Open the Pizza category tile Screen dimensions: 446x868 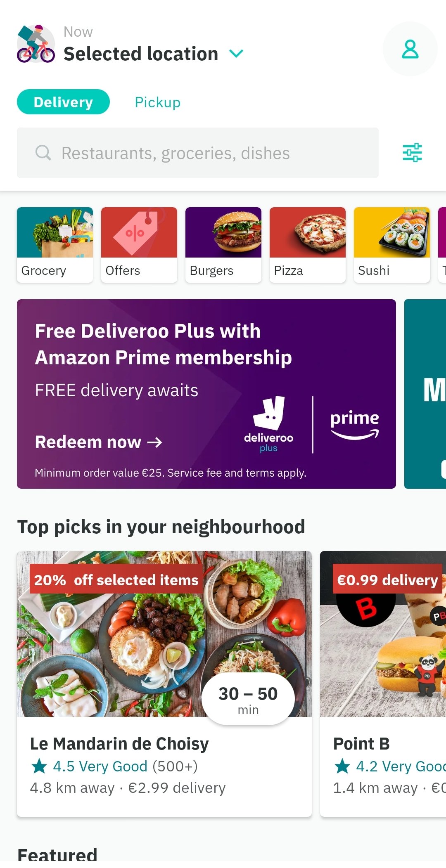[x=308, y=245]
